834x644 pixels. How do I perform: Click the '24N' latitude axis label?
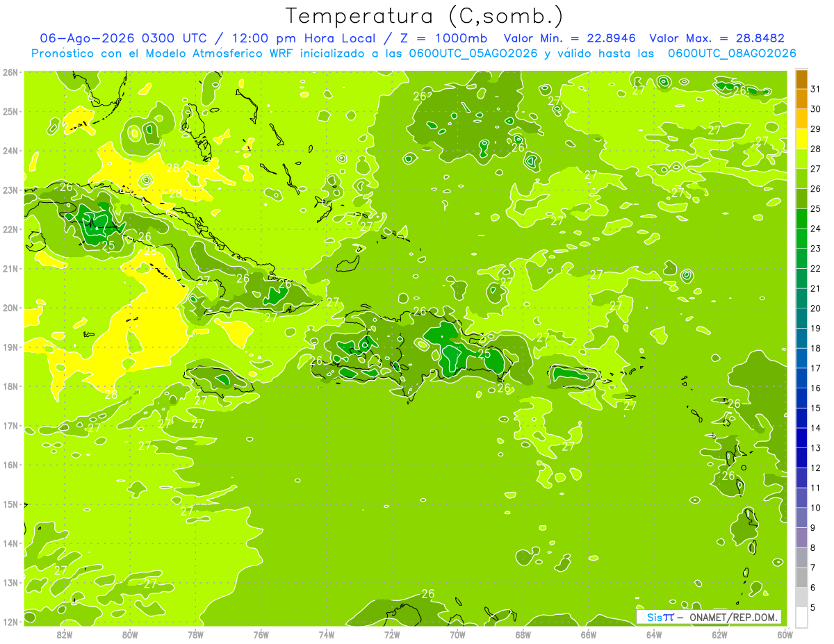[x=10, y=151]
